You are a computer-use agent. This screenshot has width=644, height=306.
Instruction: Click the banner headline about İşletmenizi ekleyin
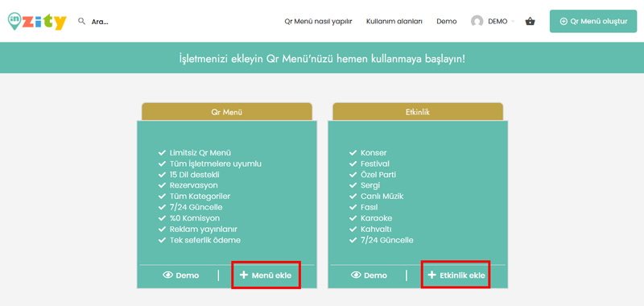click(x=322, y=58)
